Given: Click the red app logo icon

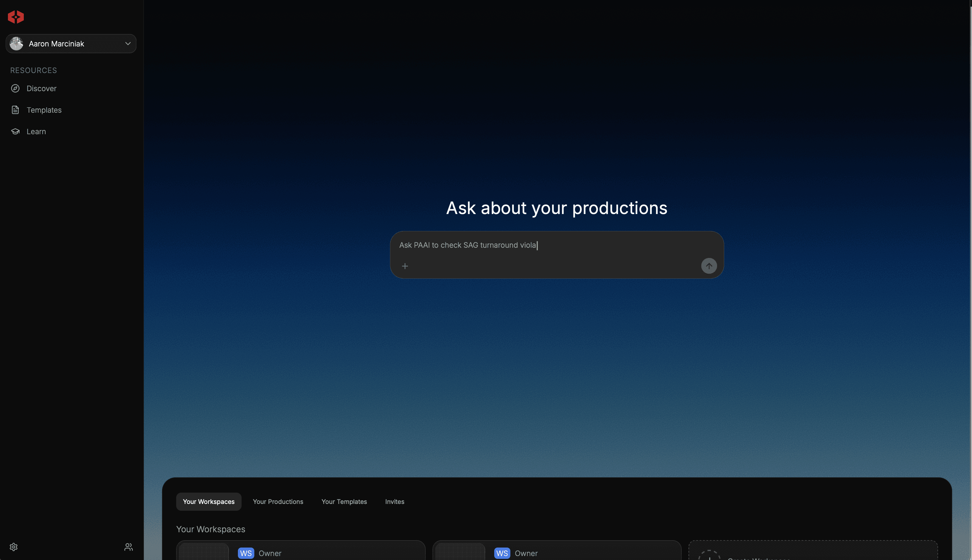Looking at the screenshot, I should [16, 17].
